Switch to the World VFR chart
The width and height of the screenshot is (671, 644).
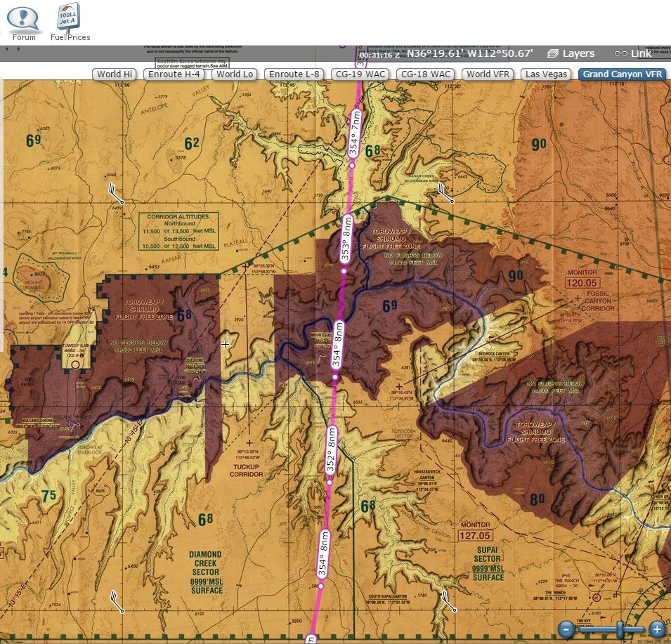[x=488, y=74]
